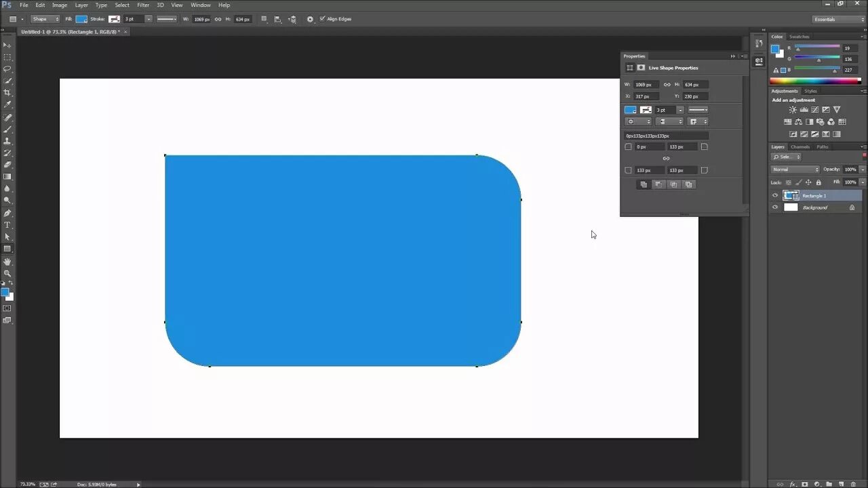Open the Normal blend mode dropdown
Image resolution: width=868 pixels, height=488 pixels.
796,169
